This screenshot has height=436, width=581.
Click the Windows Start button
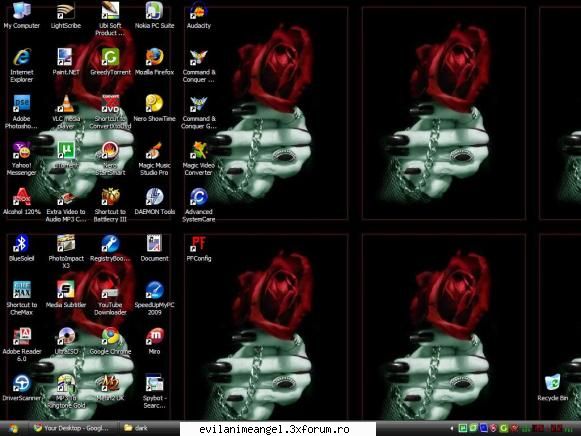tap(13, 428)
